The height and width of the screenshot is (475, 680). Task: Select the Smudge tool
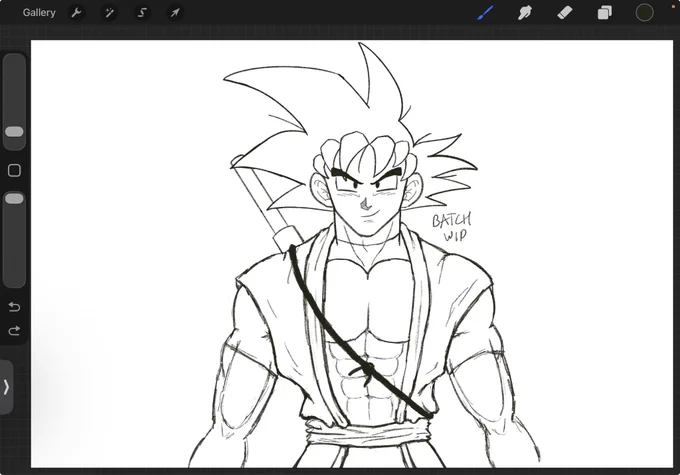[x=525, y=13]
